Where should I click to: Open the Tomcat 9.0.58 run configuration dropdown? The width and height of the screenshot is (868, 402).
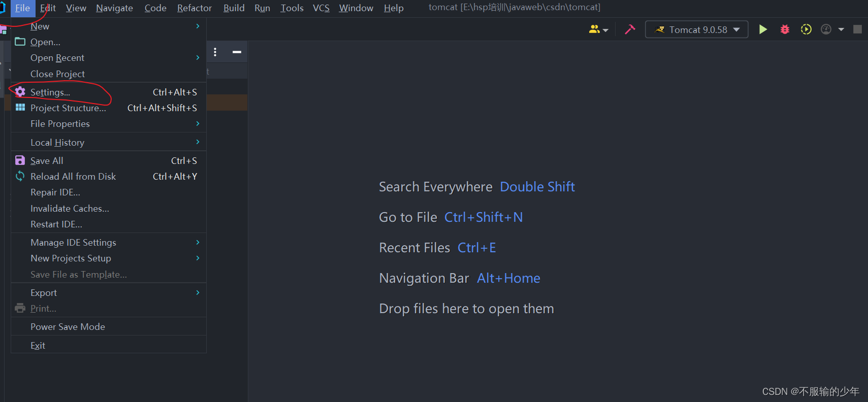click(x=696, y=29)
